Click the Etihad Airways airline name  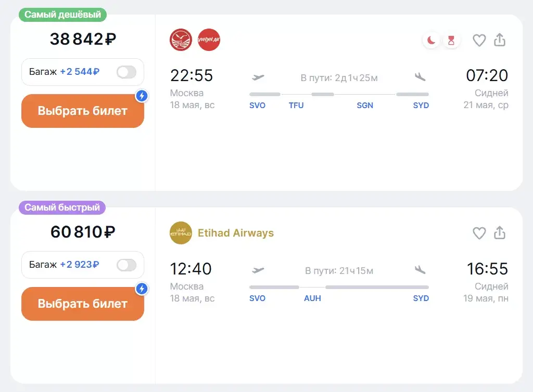pyautogui.click(x=236, y=233)
